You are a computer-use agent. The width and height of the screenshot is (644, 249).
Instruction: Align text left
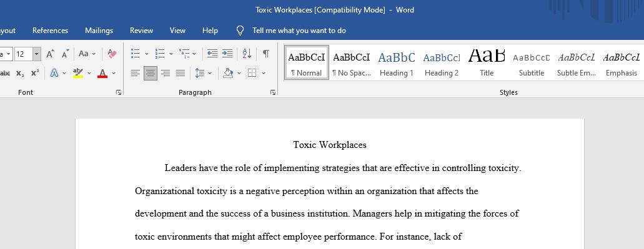(x=135, y=74)
